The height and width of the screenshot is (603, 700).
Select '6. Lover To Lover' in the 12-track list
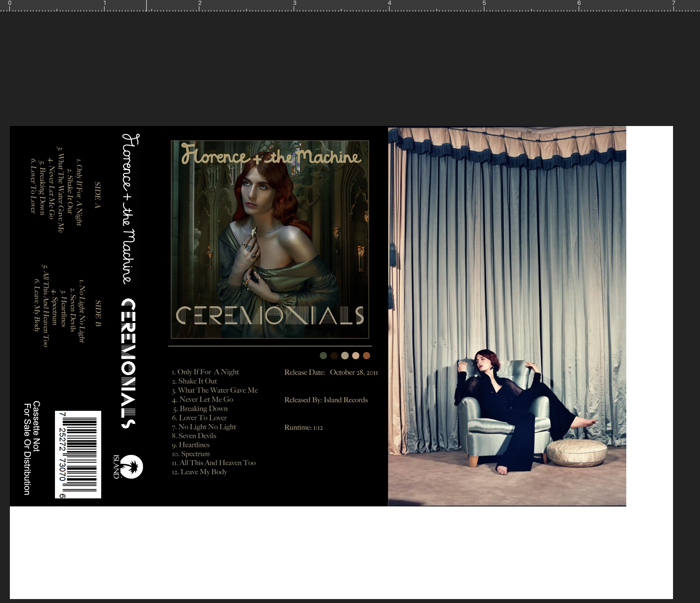[199, 418]
